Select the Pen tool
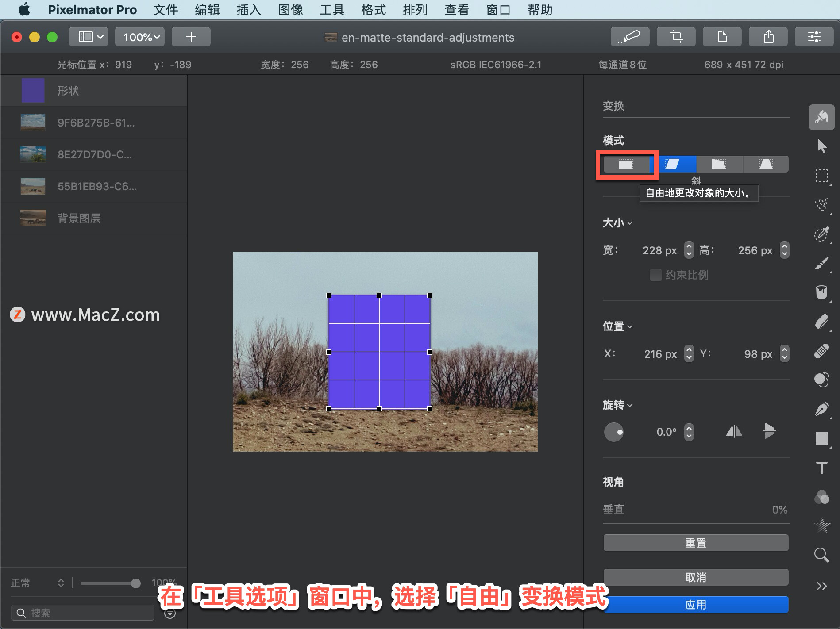Screen dimensions: 840x629 (822, 409)
